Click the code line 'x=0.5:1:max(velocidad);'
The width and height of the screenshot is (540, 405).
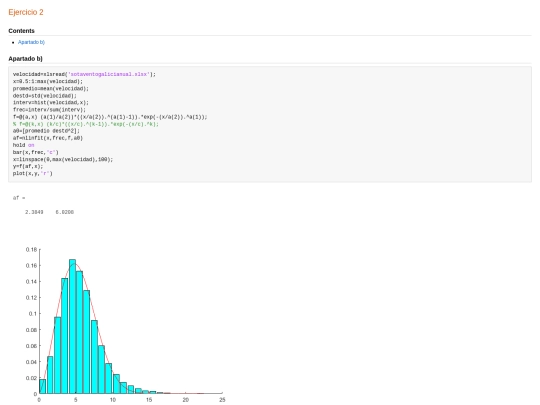pyautogui.click(x=48, y=81)
